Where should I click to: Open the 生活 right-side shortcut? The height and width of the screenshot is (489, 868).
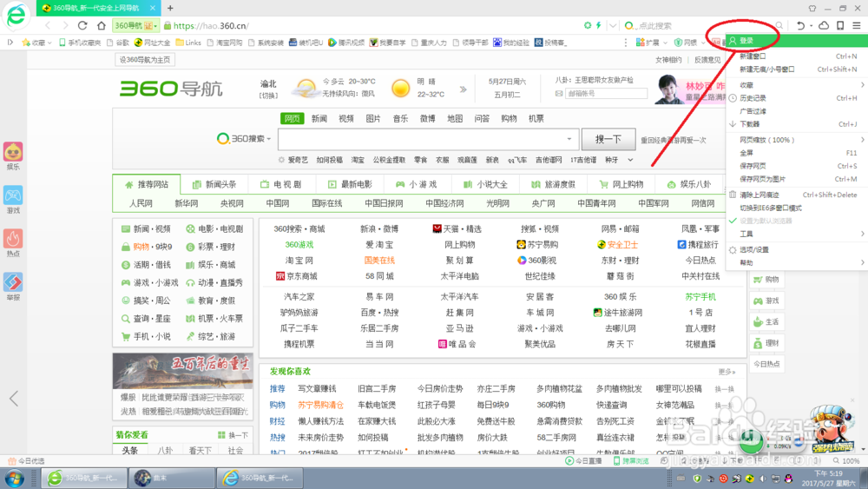click(766, 321)
